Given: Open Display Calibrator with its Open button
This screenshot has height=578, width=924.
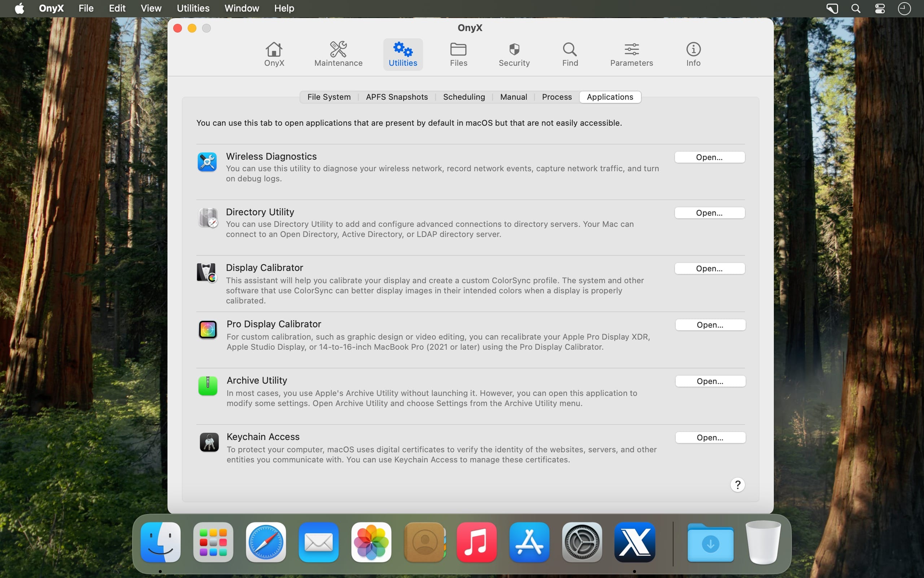Looking at the screenshot, I should (x=709, y=268).
